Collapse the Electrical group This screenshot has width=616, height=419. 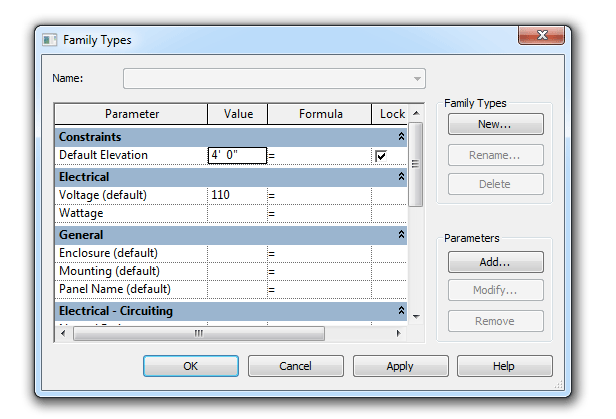point(401,176)
